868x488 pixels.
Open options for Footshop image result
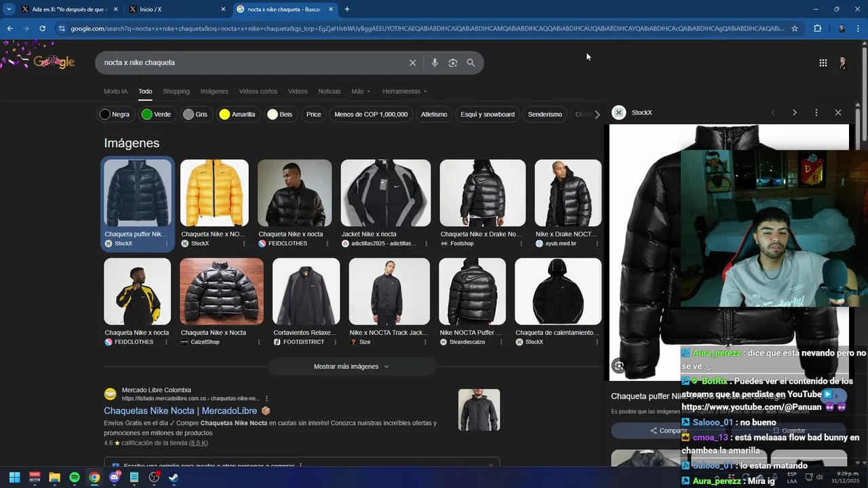520,243
